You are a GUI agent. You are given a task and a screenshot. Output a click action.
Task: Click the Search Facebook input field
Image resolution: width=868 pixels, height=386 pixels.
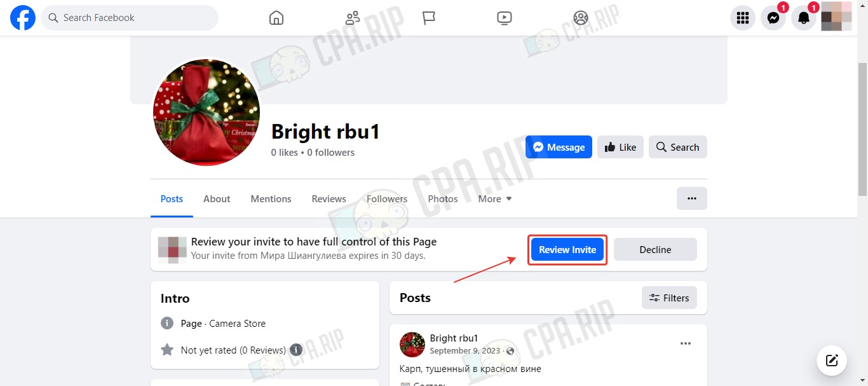click(x=130, y=18)
